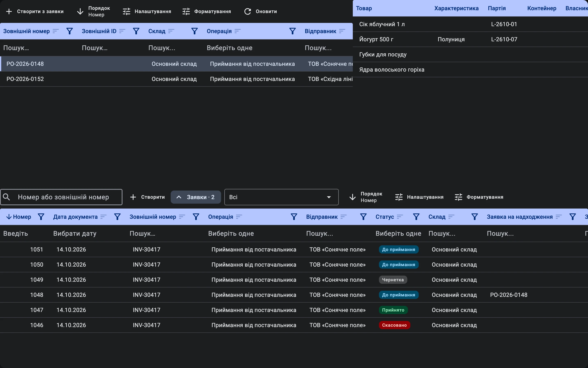Image resolution: width=588 pixels, height=368 pixels.
Task: Click Скасовано status badge in row 1046
Action: point(394,325)
